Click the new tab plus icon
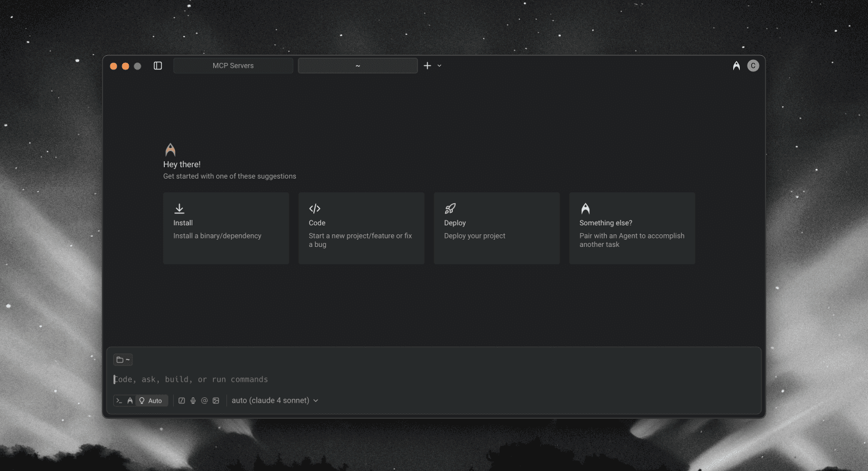The height and width of the screenshot is (471, 868). 427,66
